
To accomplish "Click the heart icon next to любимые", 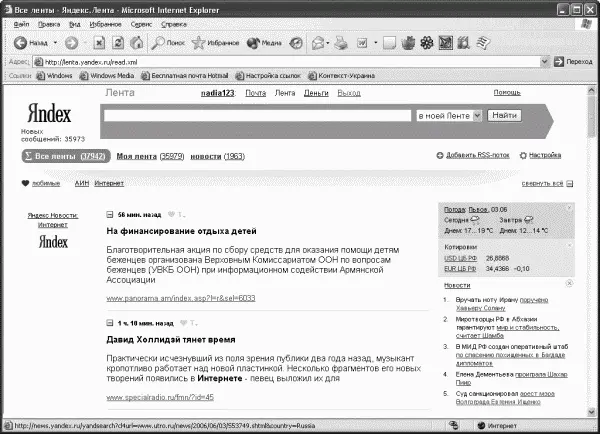I will point(25,183).
